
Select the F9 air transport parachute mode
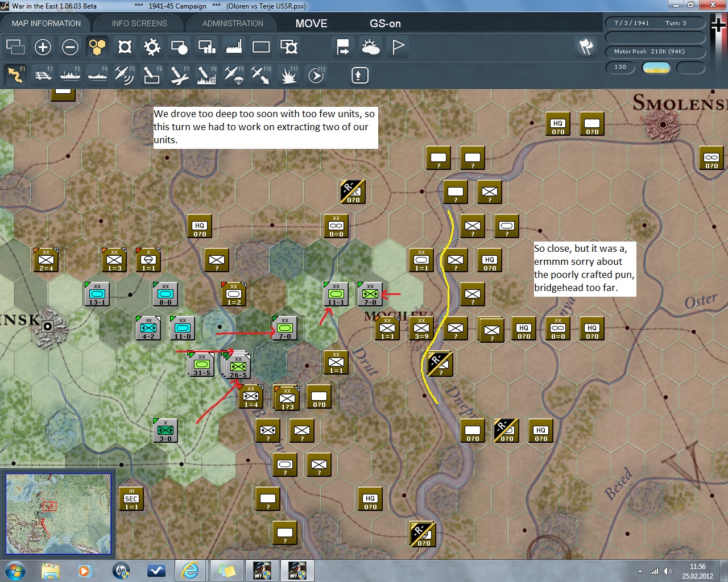[x=234, y=75]
